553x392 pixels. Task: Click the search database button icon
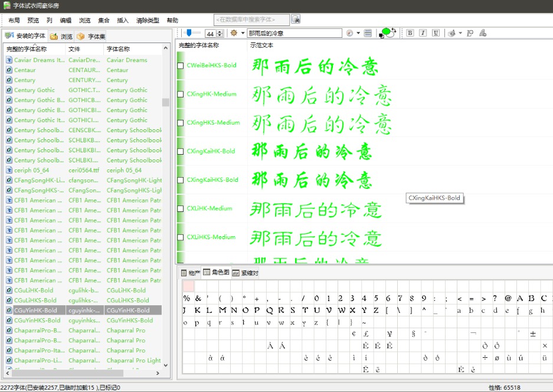click(x=296, y=19)
